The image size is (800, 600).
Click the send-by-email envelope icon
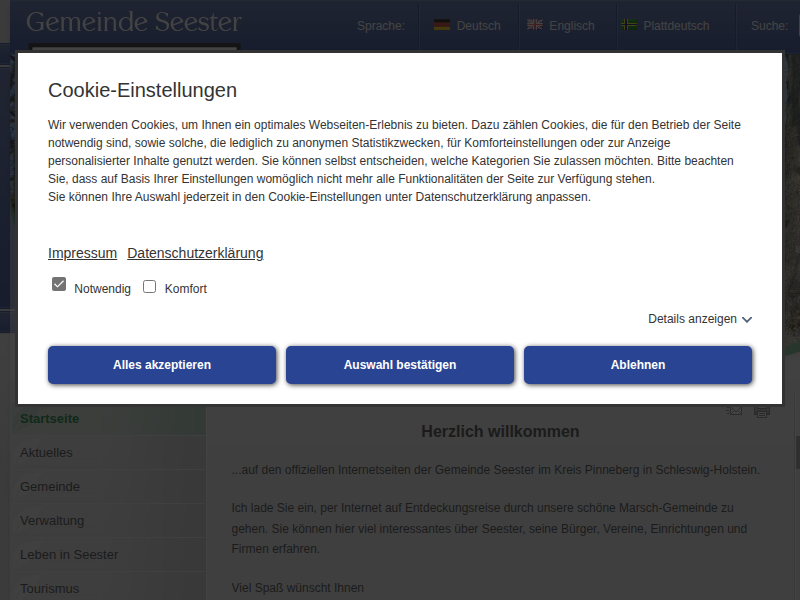tap(734, 410)
